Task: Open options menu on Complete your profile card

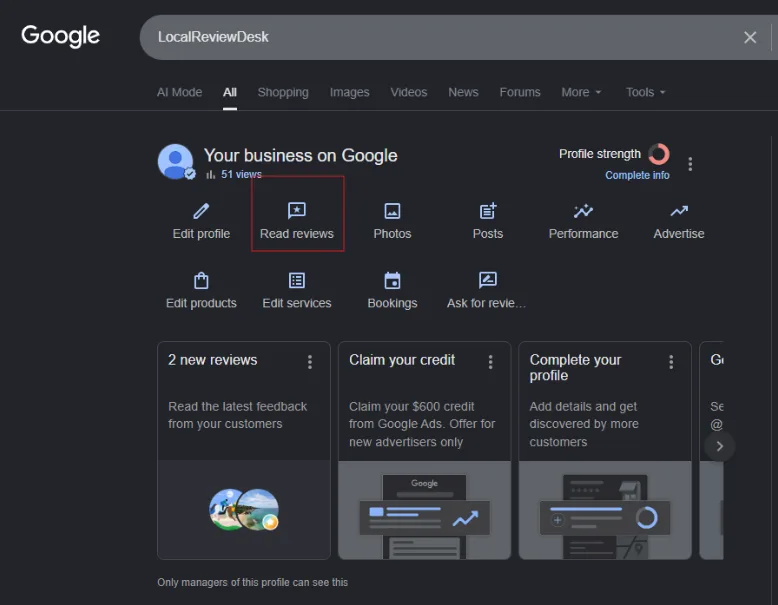Action: pos(671,362)
